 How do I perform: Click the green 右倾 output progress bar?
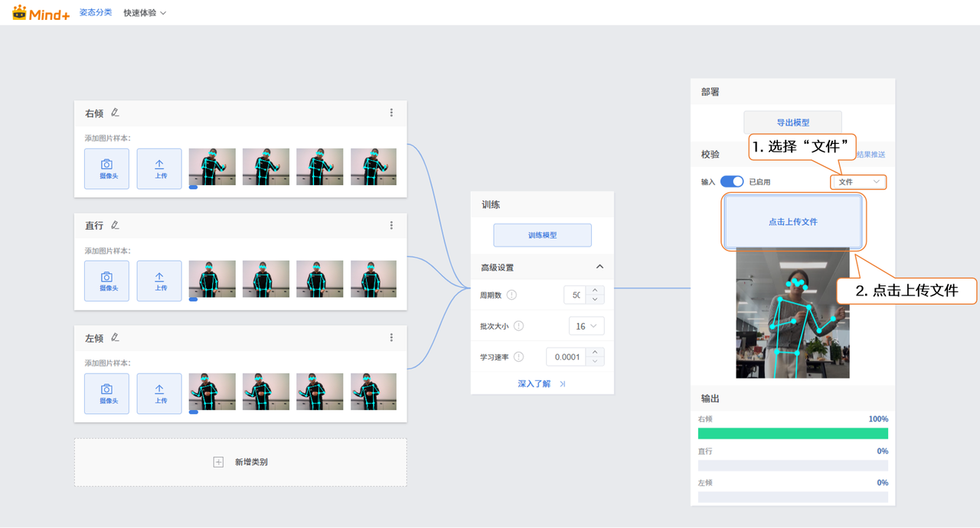coord(792,434)
